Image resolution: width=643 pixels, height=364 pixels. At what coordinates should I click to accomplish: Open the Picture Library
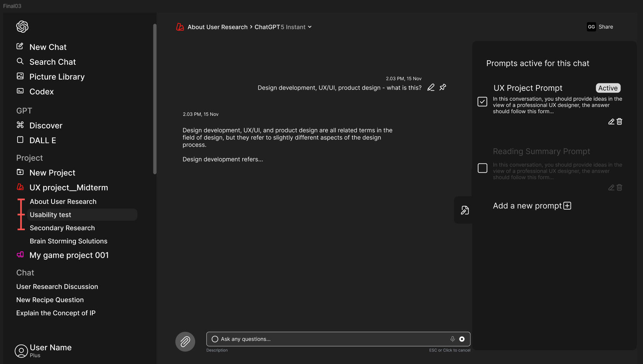(57, 77)
